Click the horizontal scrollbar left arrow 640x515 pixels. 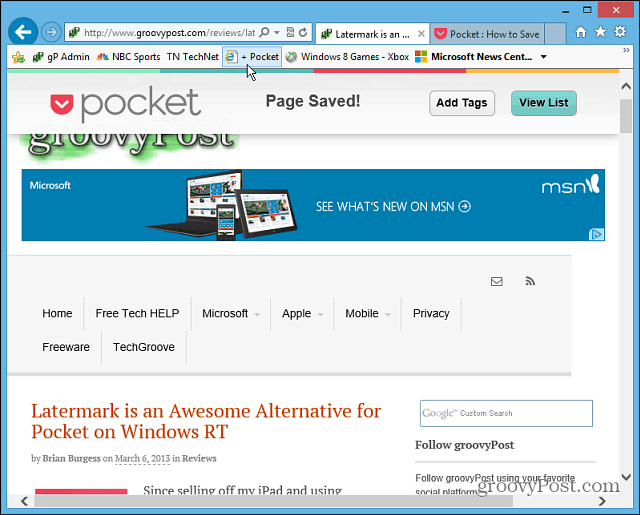point(24,501)
